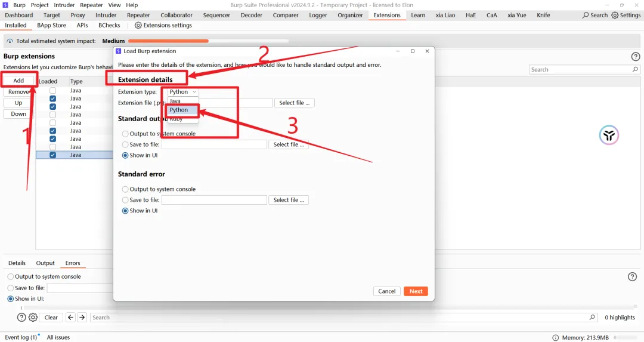The width and height of the screenshot is (644, 342).
Task: Select 'Save to file' under Standard error
Action: 125,200
